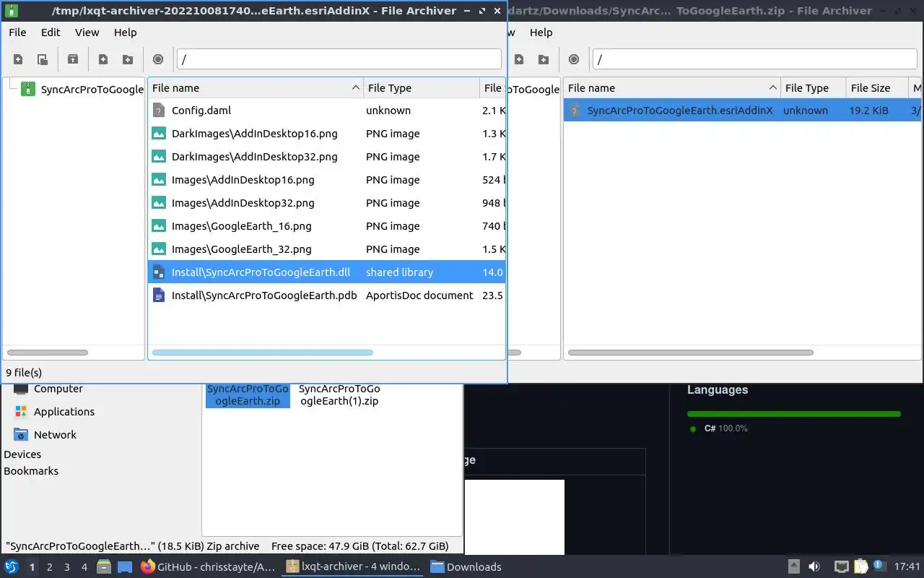Click the Extract archive toolbar icon

click(x=73, y=59)
